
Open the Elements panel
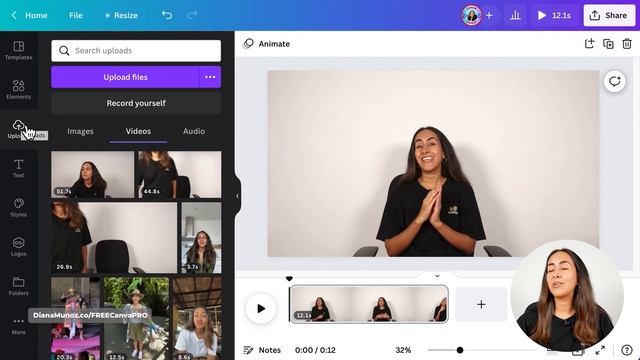(18, 90)
